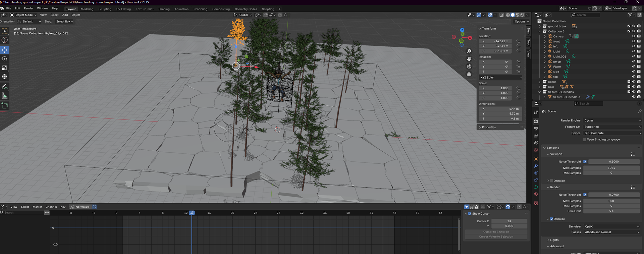The image size is (644, 254).
Task: Switch to rendered viewport shading
Action: pyautogui.click(x=522, y=15)
